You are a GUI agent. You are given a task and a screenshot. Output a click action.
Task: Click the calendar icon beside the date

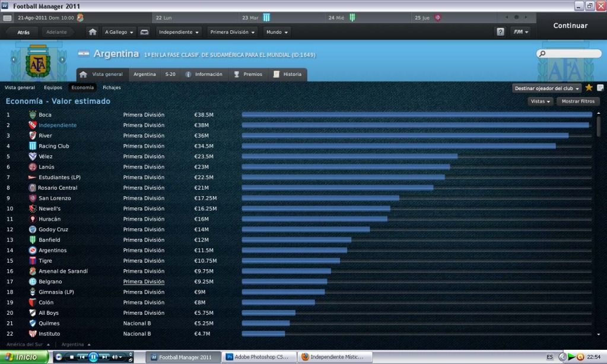(x=7, y=18)
